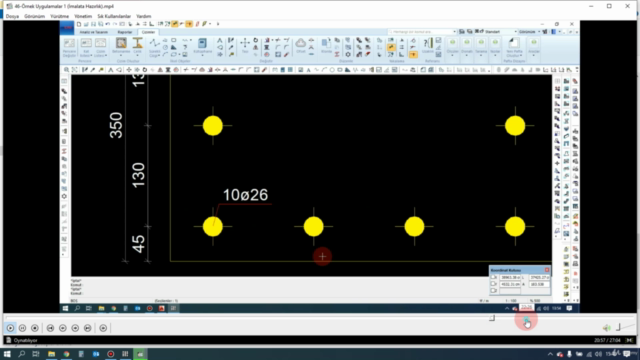Expand the Ölçüler dropdown
Image resolution: width=640 pixels, height=360 pixels.
pyautogui.click(x=452, y=47)
